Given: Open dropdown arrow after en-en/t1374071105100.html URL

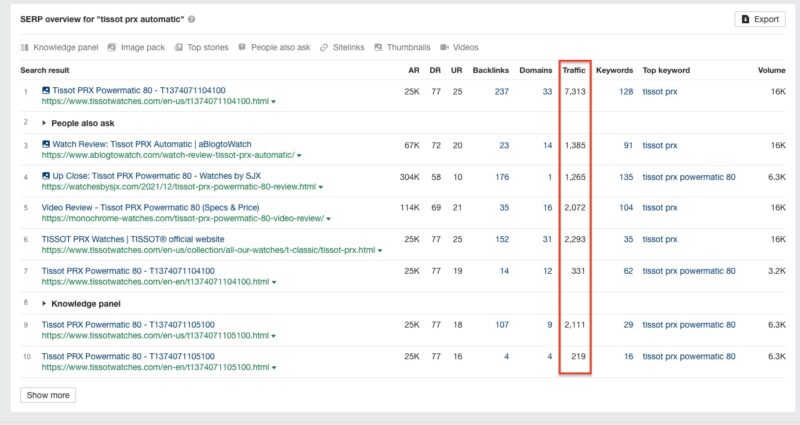Looking at the screenshot, I should (x=274, y=368).
